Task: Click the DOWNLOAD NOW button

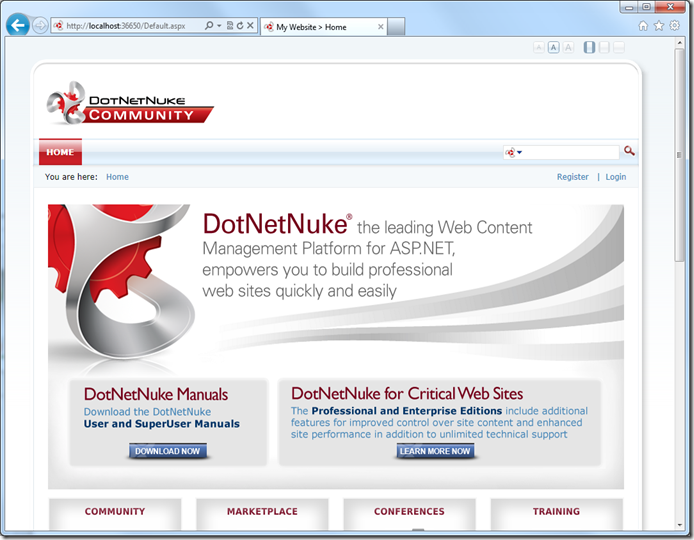Action: pyautogui.click(x=168, y=451)
